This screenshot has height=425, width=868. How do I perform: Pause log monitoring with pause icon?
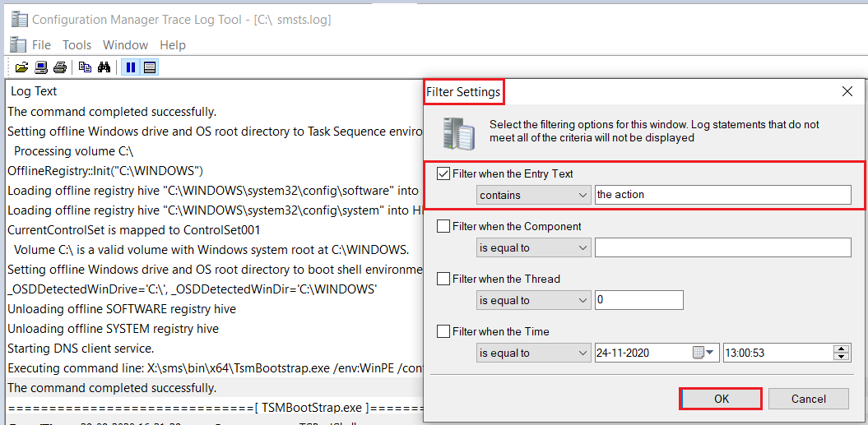(131, 67)
